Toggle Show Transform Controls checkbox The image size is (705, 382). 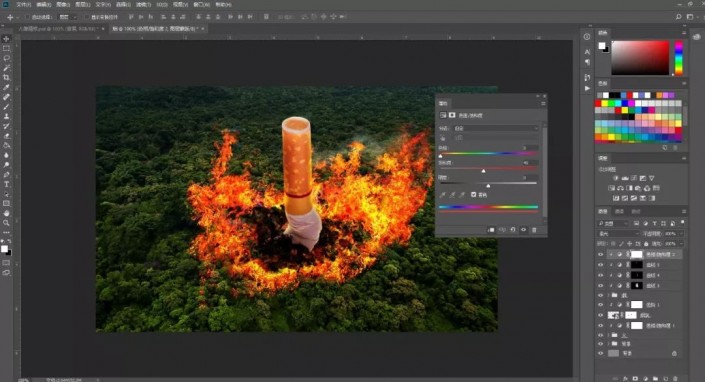[x=87, y=17]
